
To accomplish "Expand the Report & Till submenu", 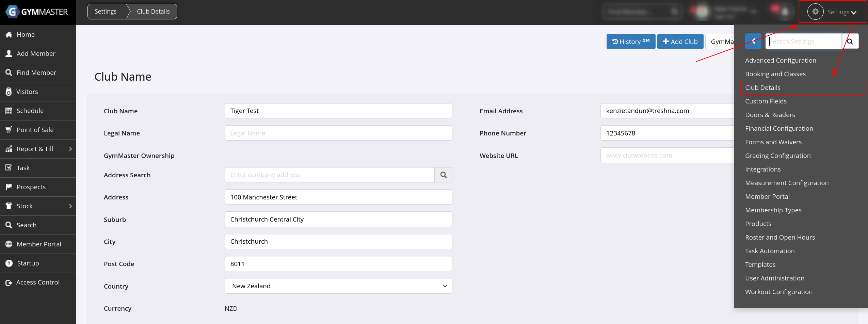I will [70, 149].
